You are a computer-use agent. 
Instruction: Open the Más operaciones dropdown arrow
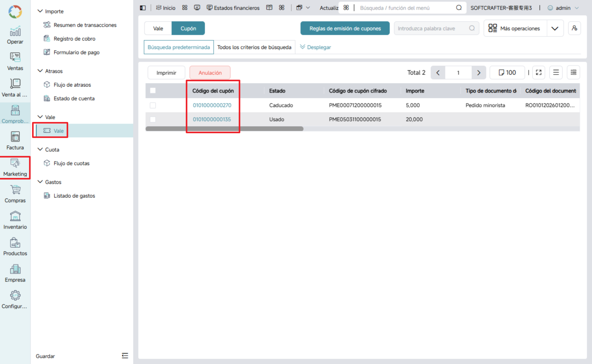click(555, 29)
